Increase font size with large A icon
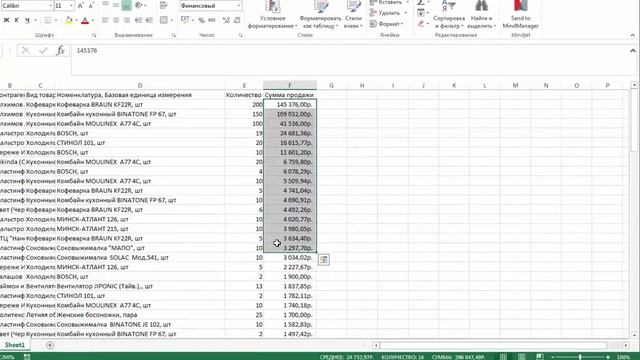The image size is (640, 360). point(80,6)
